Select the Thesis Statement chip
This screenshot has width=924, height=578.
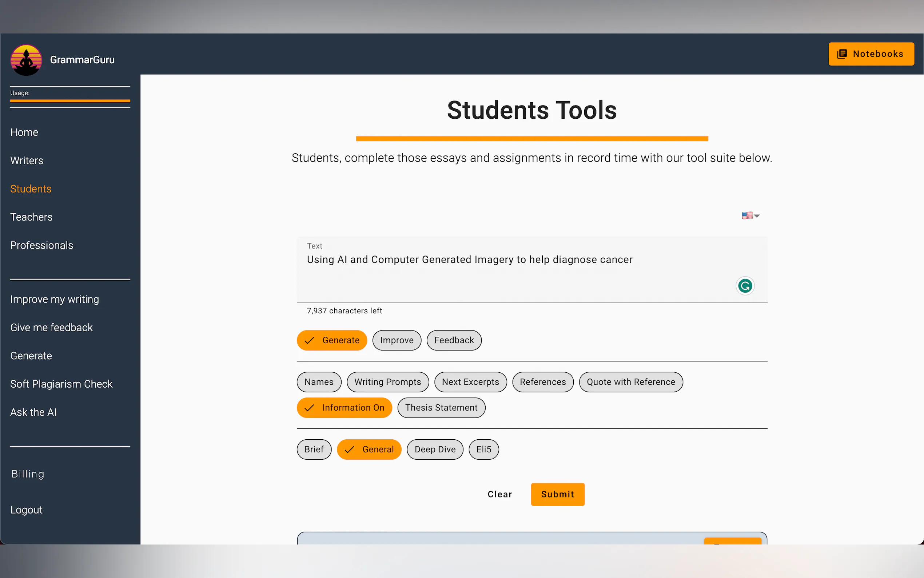coord(441,408)
